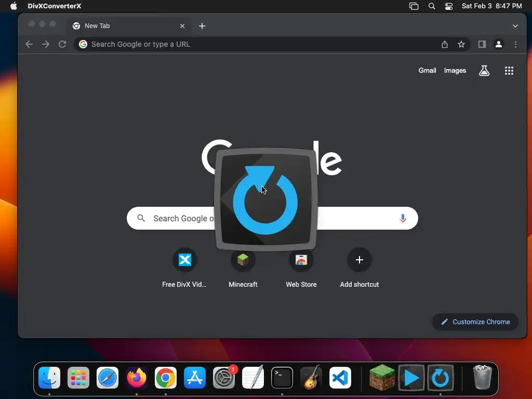Click the magnifier in Google search box
532x399 pixels.
coord(141,218)
